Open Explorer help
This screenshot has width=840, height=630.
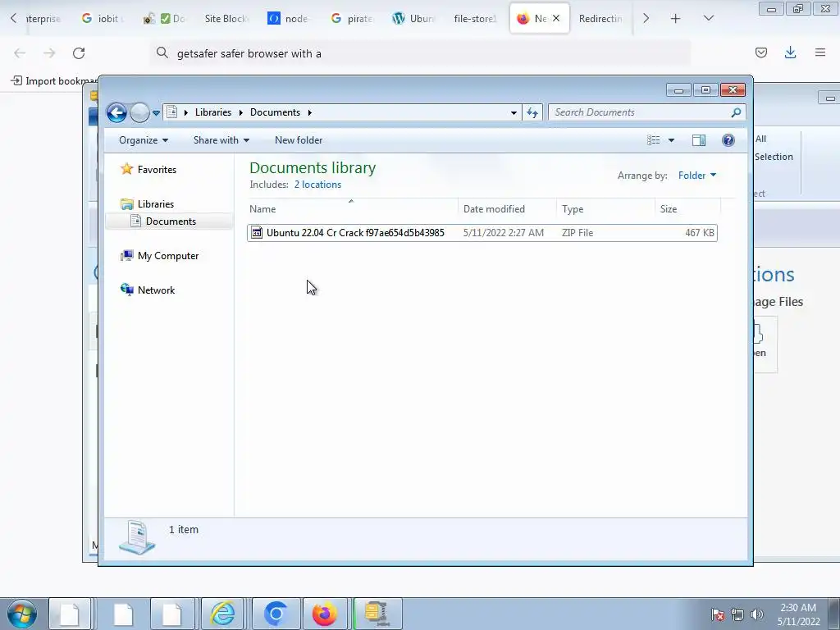click(728, 140)
